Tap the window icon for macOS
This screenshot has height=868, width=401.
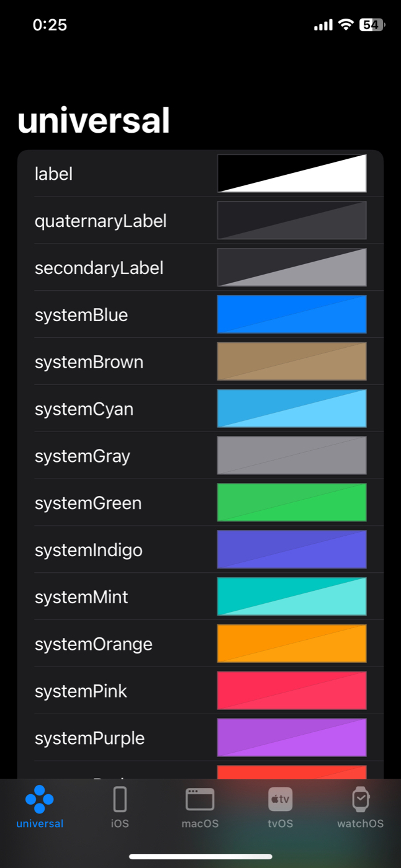click(200, 800)
